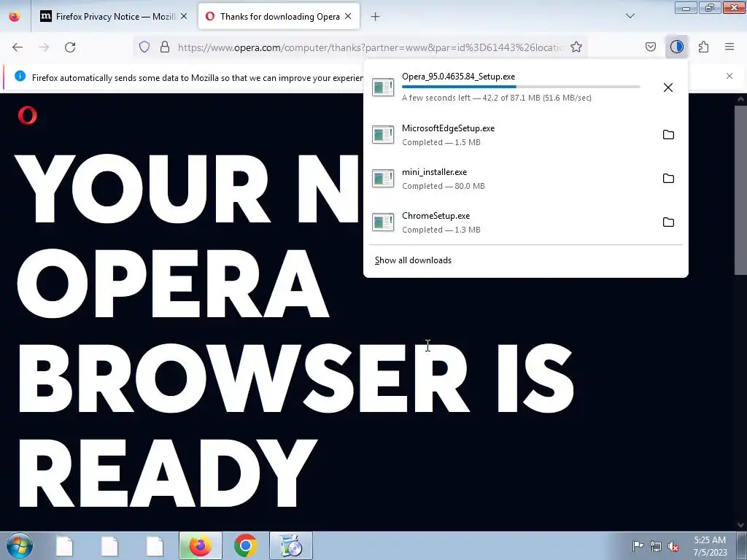
Task: Click the page vertical scrollbar thumb
Action: 740,190
